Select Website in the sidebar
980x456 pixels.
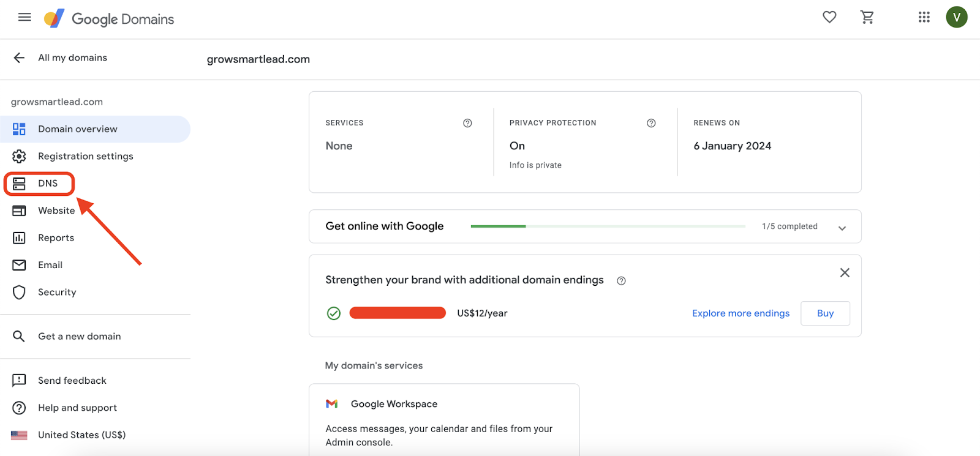(56, 211)
